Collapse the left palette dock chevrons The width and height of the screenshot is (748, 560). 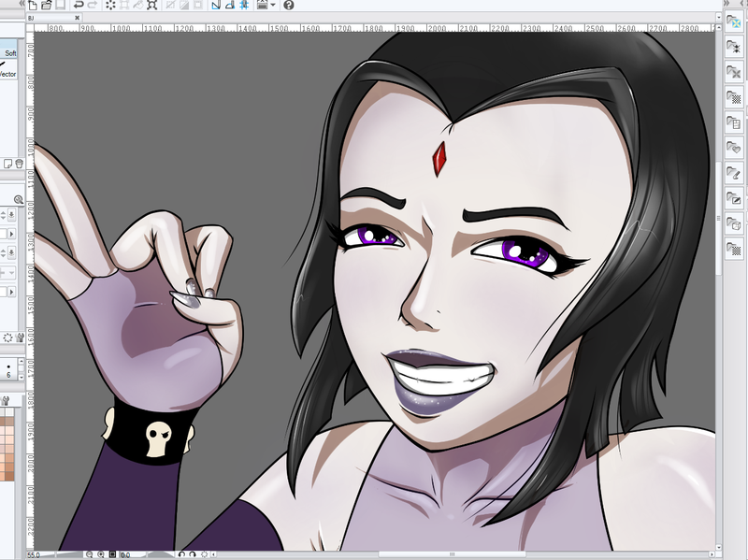coord(22,4)
